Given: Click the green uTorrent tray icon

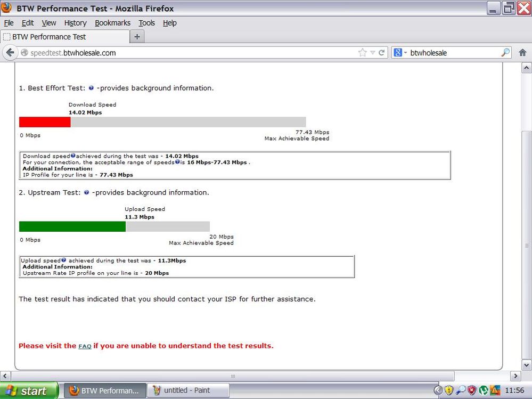Looking at the screenshot, I should [484, 390].
